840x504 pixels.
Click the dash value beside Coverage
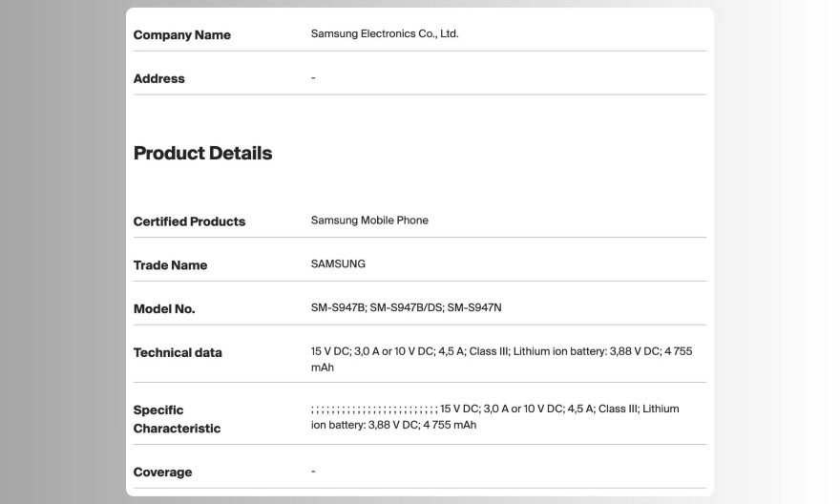(x=313, y=472)
